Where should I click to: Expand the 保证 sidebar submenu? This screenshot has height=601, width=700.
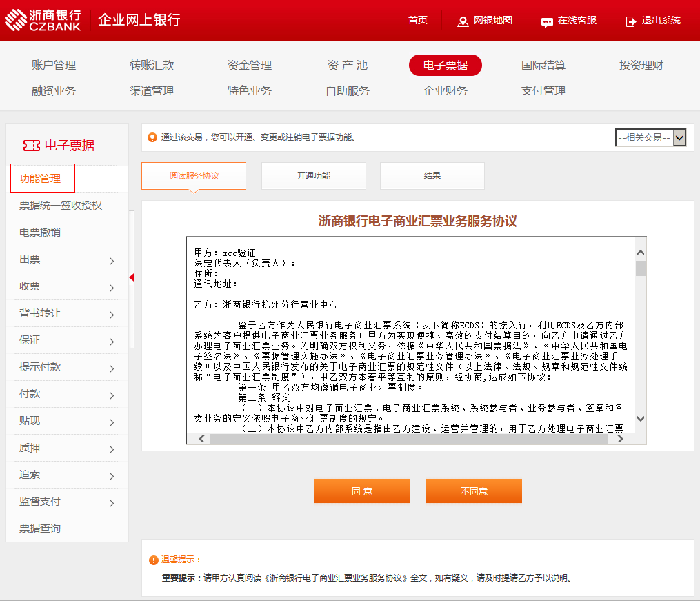112,342
